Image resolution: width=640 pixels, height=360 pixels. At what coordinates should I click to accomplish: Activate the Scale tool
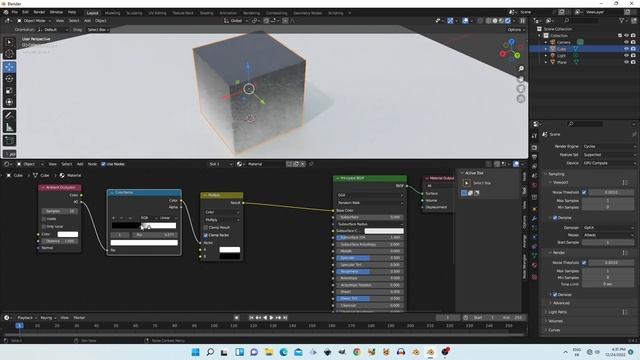coord(9,91)
